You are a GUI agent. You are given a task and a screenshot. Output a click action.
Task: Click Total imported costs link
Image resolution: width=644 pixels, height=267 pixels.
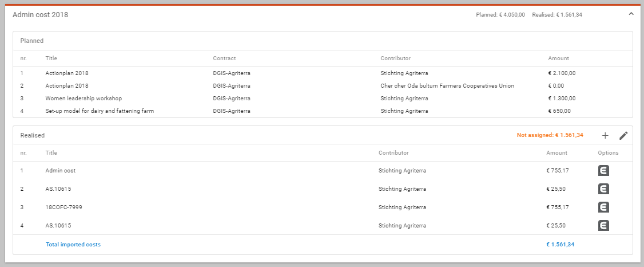click(x=73, y=245)
